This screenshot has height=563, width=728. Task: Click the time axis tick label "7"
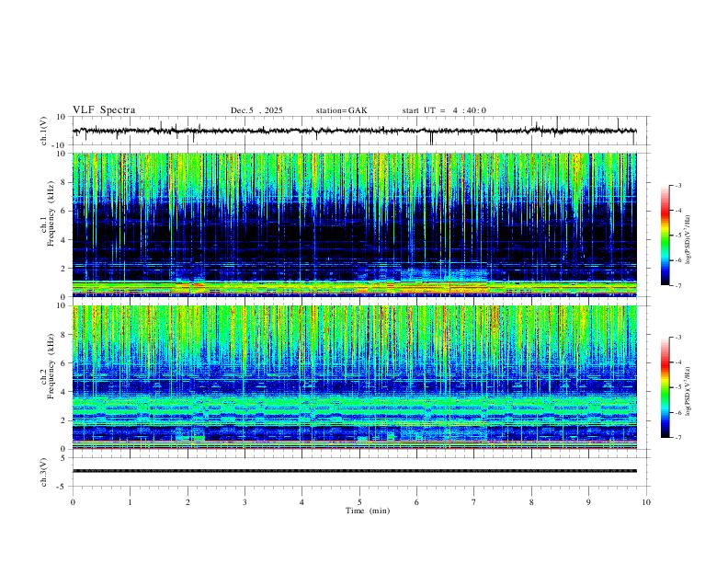coord(474,502)
